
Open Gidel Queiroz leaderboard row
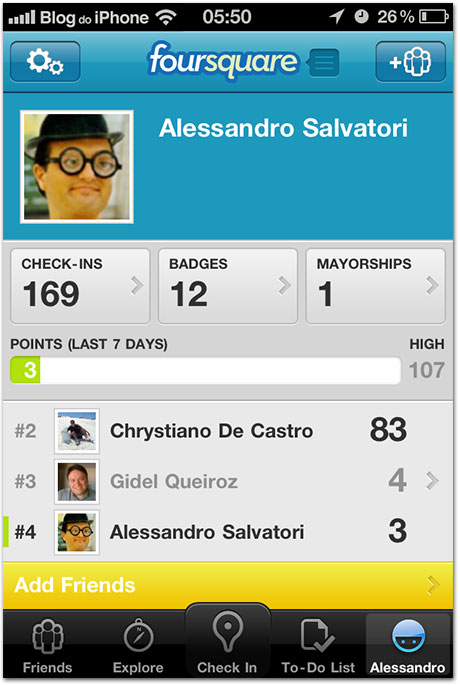click(228, 481)
